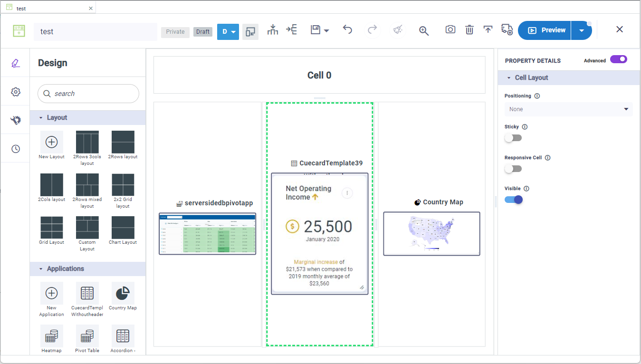
Task: Toggle the Advanced switch off
Action: pyautogui.click(x=618, y=59)
